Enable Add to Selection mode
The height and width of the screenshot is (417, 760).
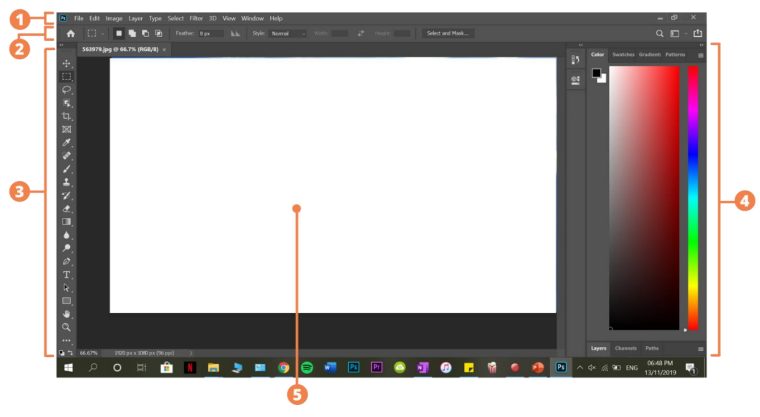point(132,33)
